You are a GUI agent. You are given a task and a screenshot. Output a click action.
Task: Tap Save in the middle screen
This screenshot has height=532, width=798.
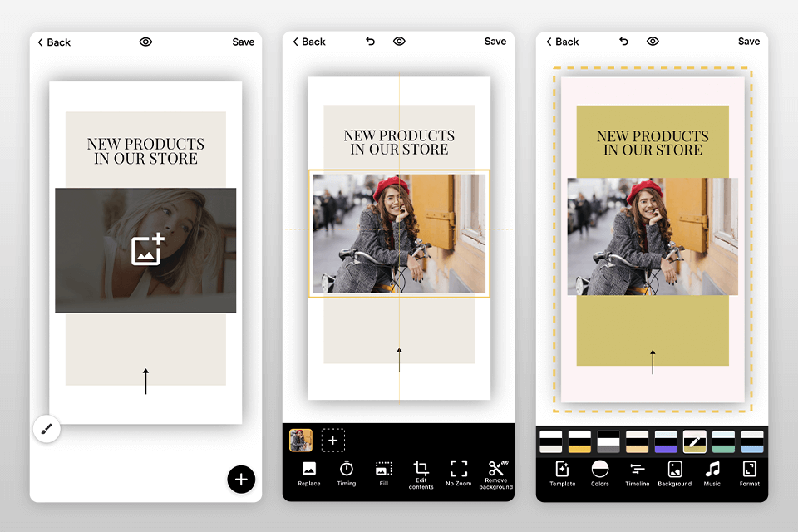tap(495, 42)
